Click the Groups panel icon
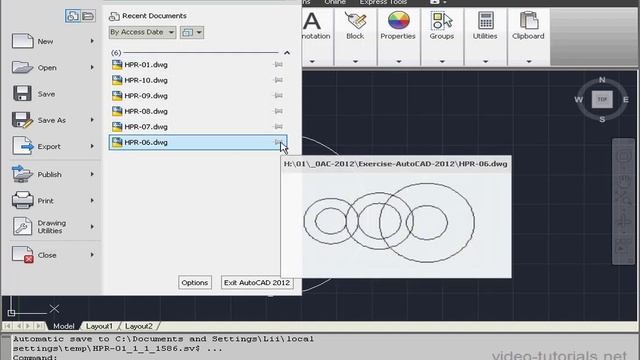Viewport: 640px width, 360px height. (442, 20)
